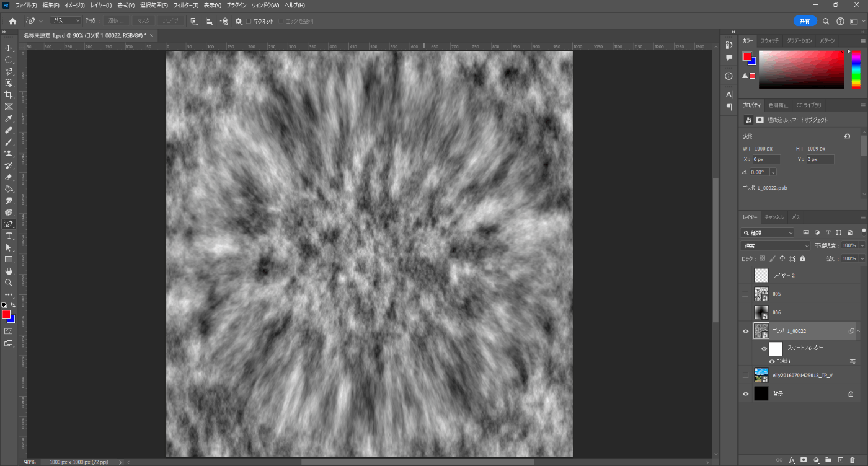
Task: Open the layer filter 種類 dropdown
Action: pos(768,233)
